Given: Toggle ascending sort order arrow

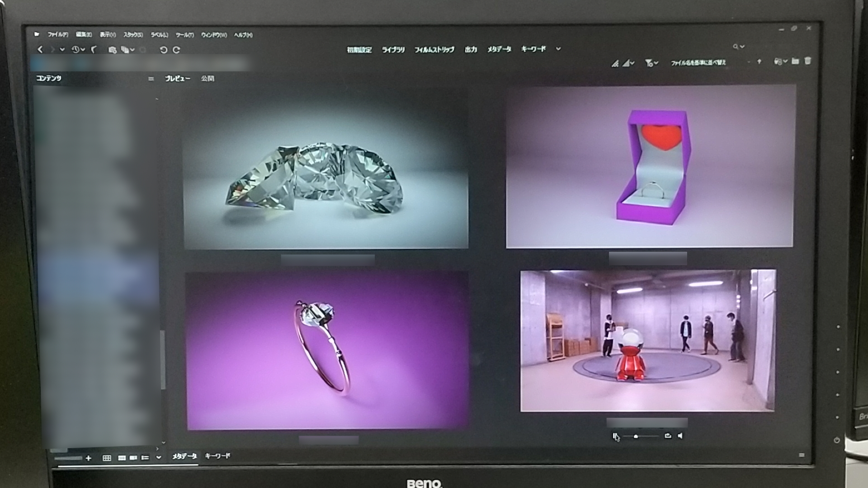Looking at the screenshot, I should [x=759, y=61].
